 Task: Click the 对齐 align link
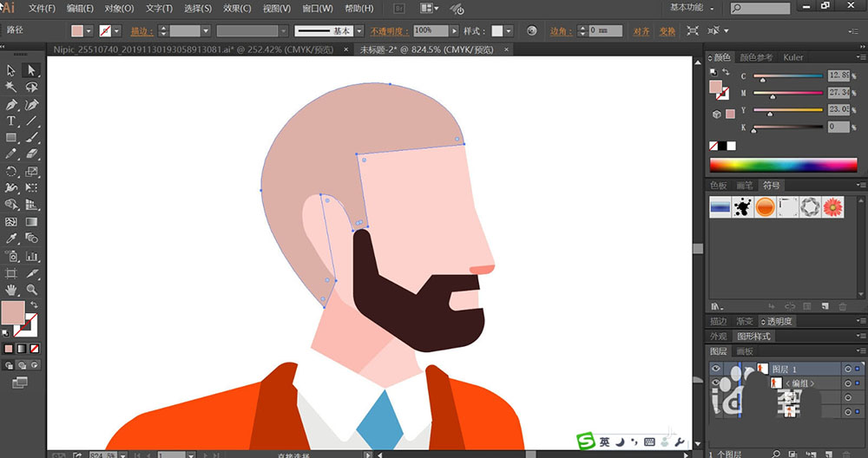pos(641,31)
